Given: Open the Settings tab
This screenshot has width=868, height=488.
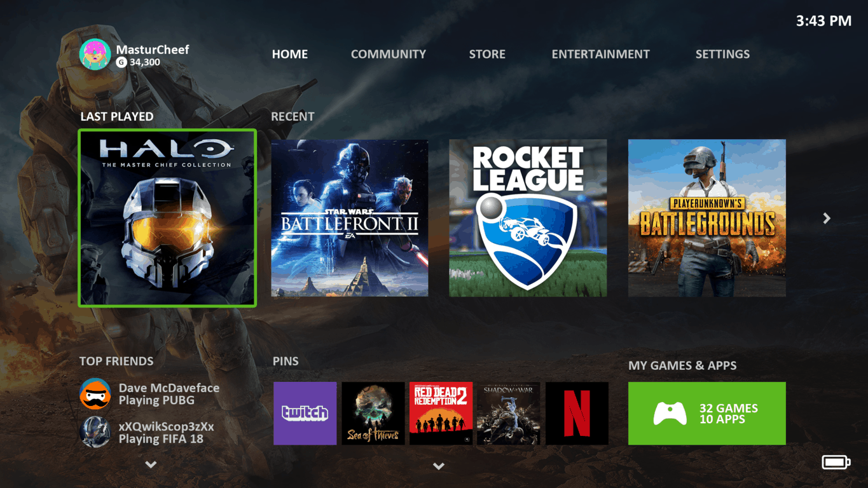Looking at the screenshot, I should click(722, 54).
